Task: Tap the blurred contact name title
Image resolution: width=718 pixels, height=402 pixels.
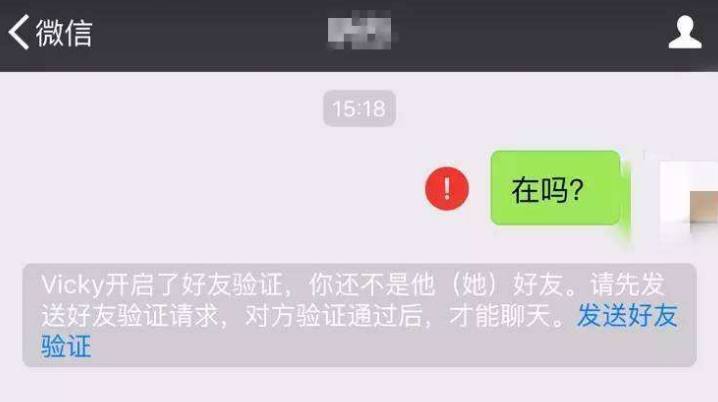Action: pyautogui.click(x=359, y=32)
